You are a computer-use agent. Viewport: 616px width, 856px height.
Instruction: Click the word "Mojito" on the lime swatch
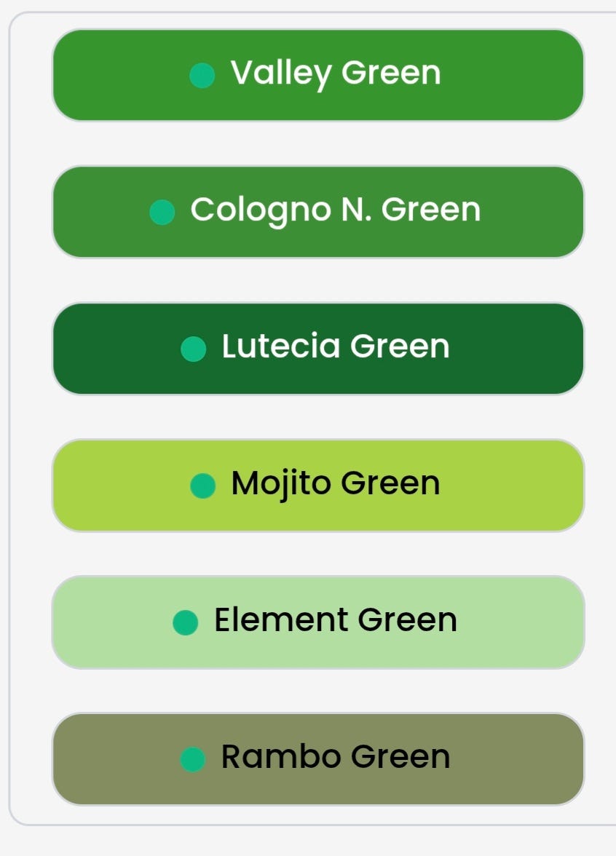coord(281,483)
